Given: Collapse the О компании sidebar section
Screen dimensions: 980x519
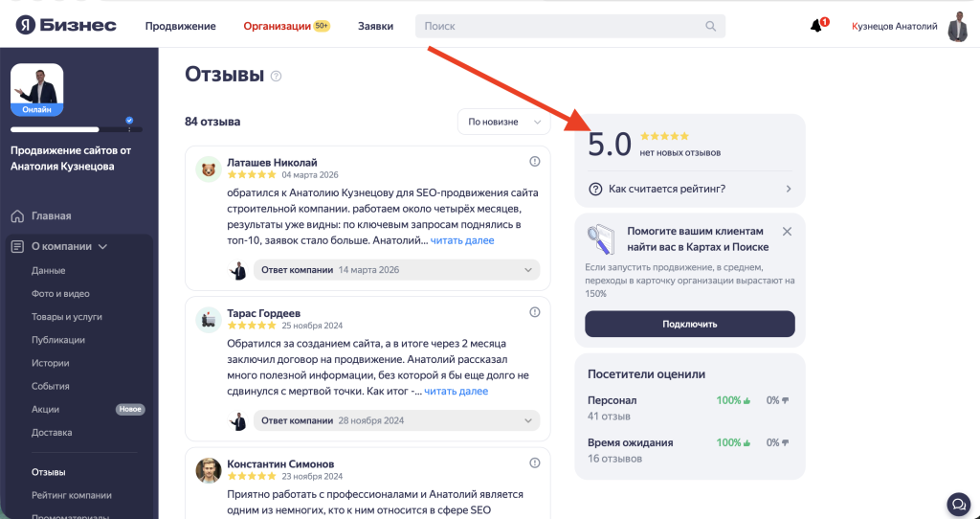Looking at the screenshot, I should click(103, 246).
